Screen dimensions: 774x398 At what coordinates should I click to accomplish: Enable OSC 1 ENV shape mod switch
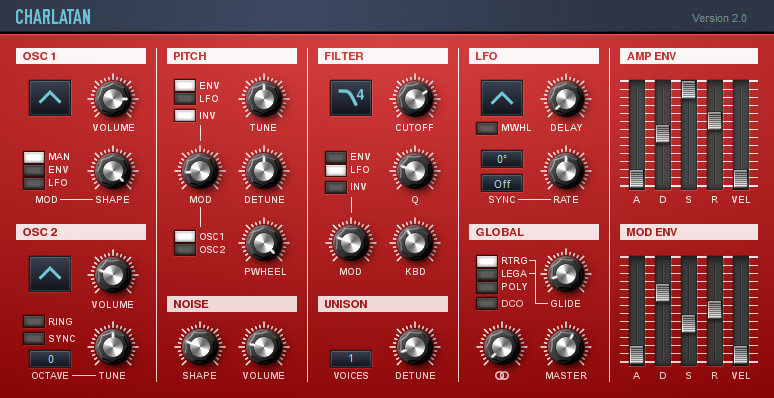pyautogui.click(x=34, y=170)
